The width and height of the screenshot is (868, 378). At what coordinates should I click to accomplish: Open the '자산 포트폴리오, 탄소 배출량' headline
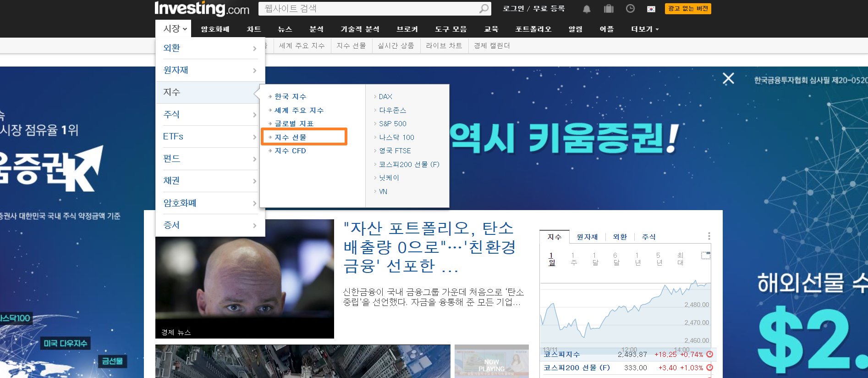pyautogui.click(x=430, y=247)
